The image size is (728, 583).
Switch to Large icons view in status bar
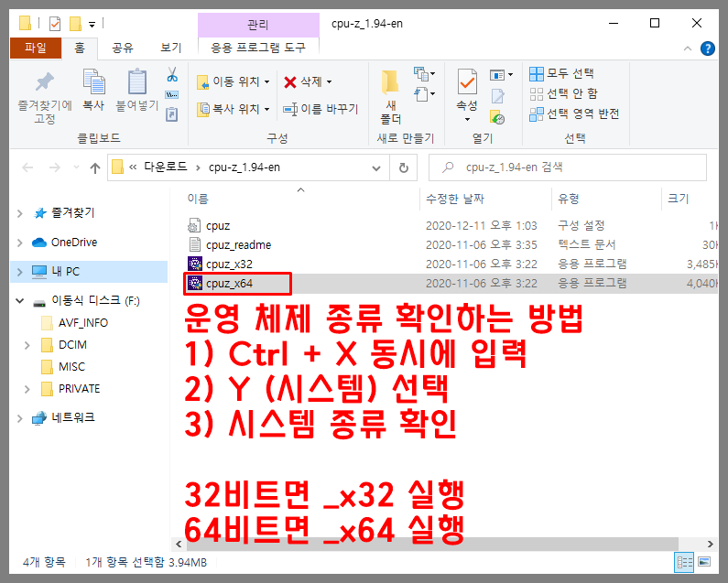[x=704, y=562]
